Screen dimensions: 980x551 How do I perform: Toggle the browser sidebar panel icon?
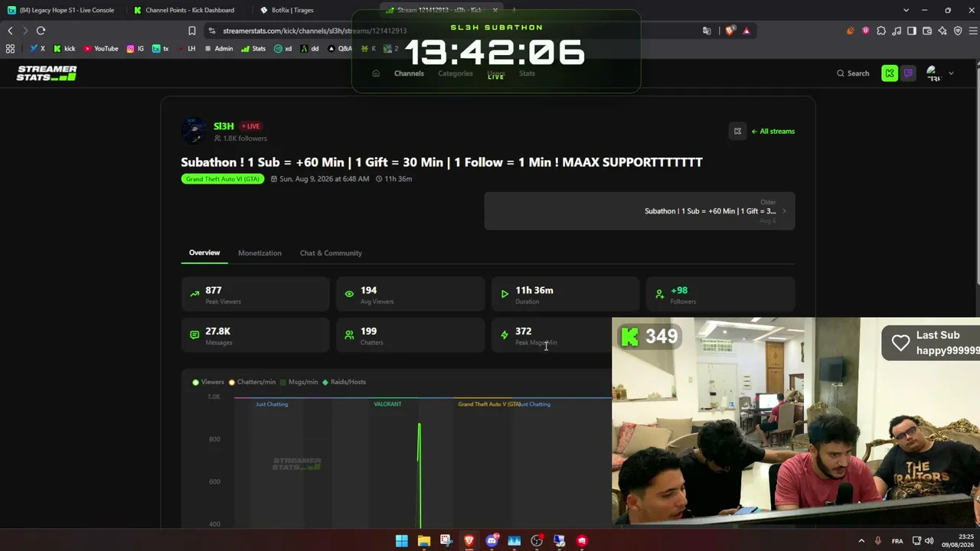tap(912, 31)
